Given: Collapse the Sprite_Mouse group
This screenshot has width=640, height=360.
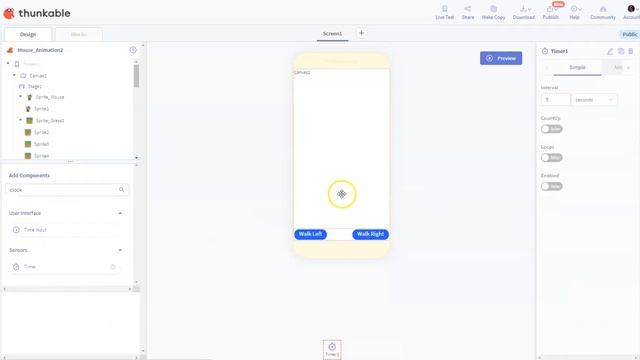Looking at the screenshot, I should [x=20, y=97].
